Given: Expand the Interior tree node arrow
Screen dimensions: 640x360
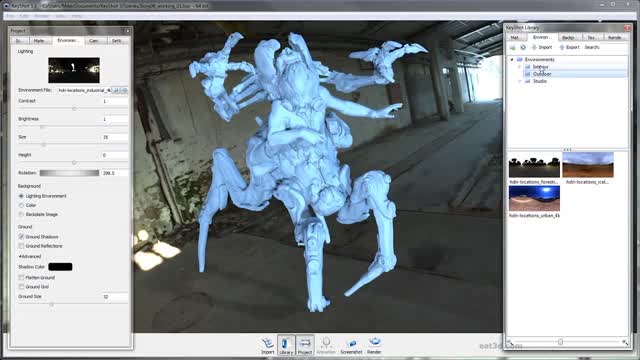Looking at the screenshot, I should (x=520, y=67).
